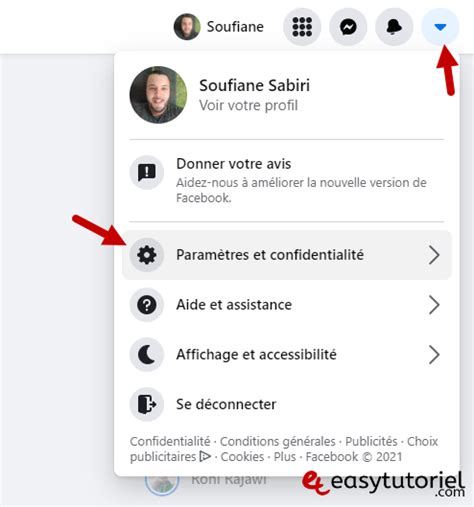Open the Confidentialité footer link

pos(170,441)
